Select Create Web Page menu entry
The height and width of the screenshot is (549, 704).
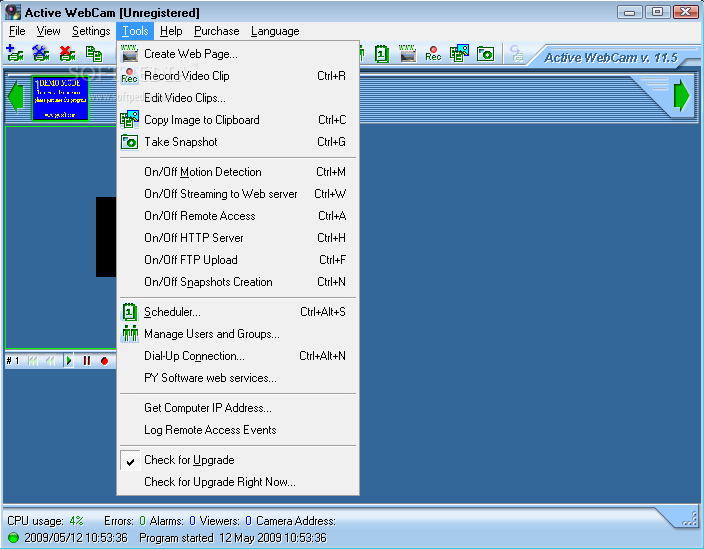pos(238,54)
